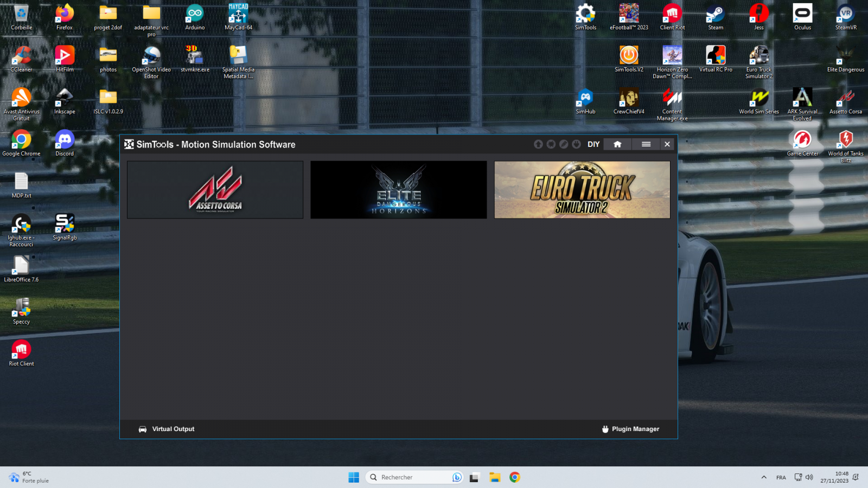The height and width of the screenshot is (488, 868).
Task: Select the Euro Truck Simulator 2 game tile
Action: tap(582, 190)
